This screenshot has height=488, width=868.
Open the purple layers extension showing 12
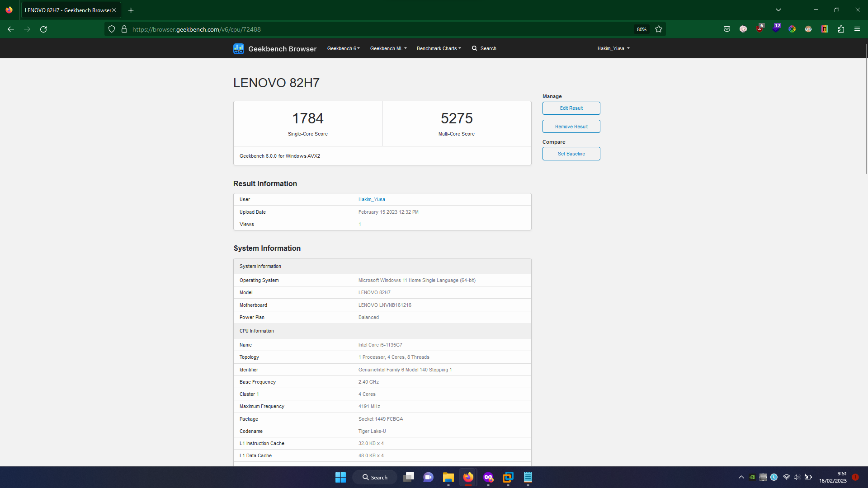(776, 28)
